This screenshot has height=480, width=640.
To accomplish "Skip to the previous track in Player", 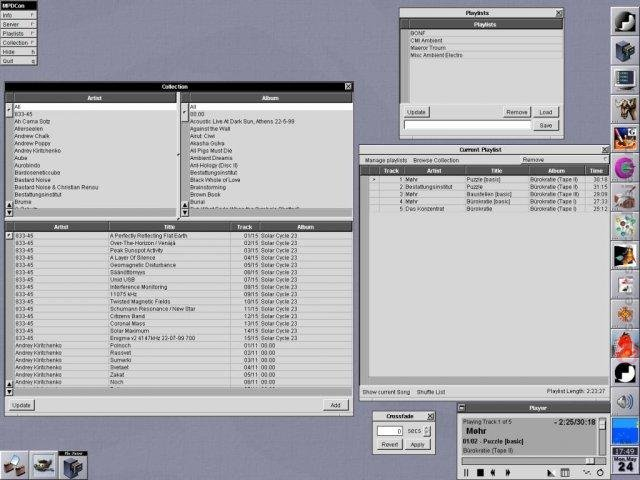I will pos(493,472).
